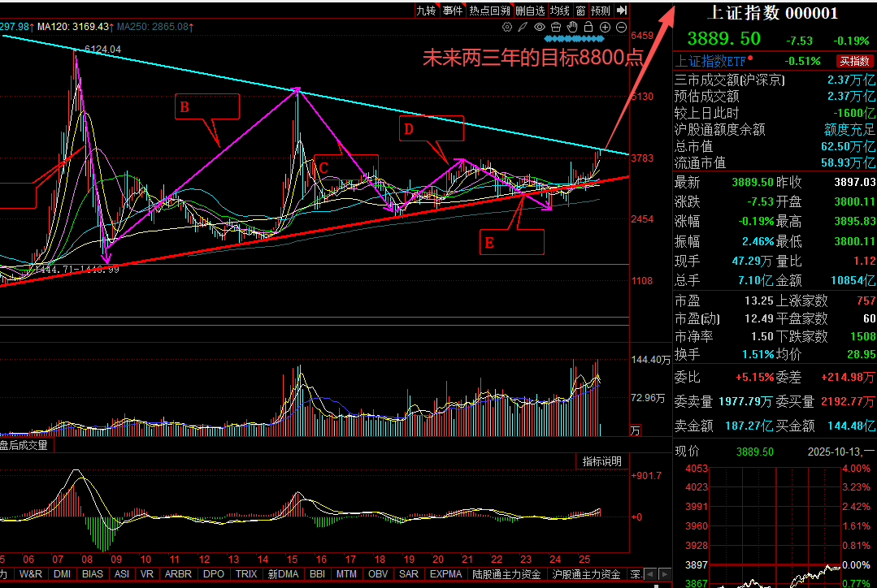This screenshot has width=877, height=588.
Task: Click the MA250: 2865.08 label
Action: (154, 26)
